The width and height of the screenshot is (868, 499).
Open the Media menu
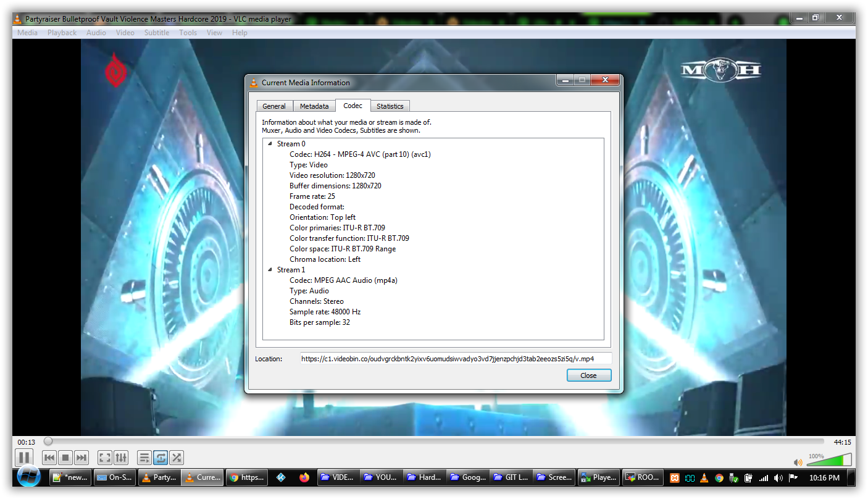click(x=27, y=33)
